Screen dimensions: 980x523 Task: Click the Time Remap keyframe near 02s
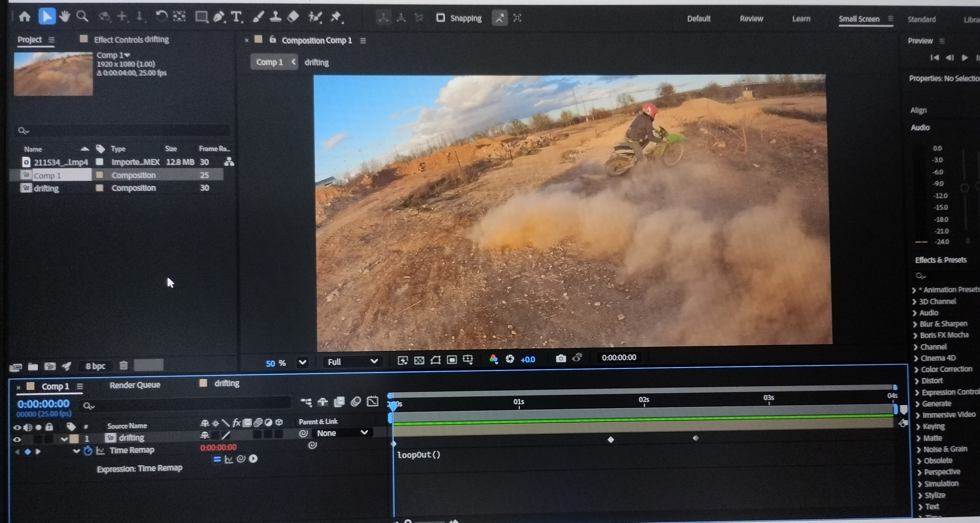611,440
